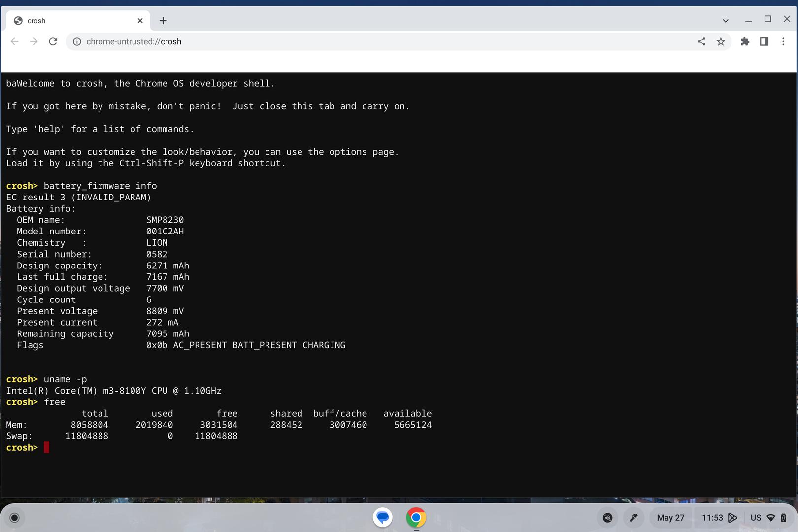Click the browser back arrow

15,41
